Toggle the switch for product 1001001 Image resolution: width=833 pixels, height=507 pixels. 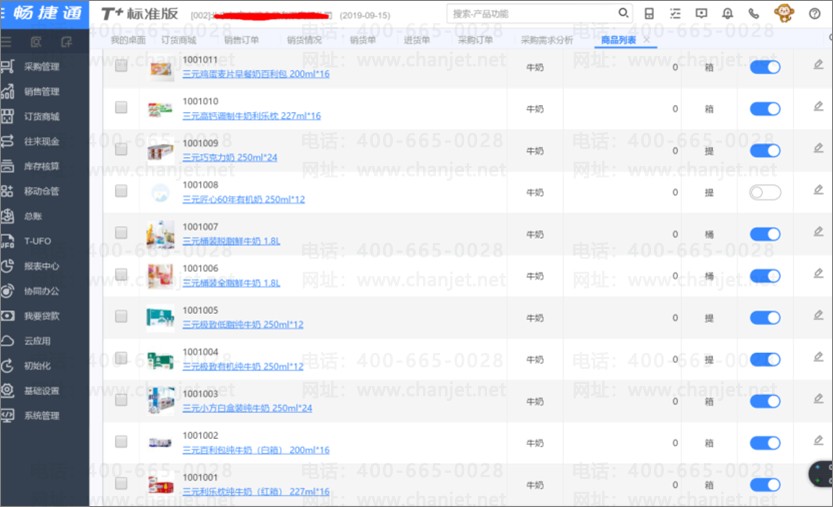click(x=765, y=485)
